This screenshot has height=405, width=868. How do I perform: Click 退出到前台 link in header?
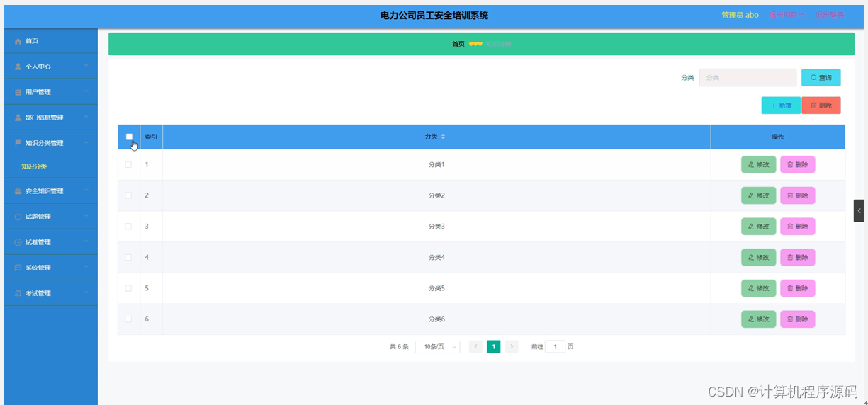click(x=788, y=15)
